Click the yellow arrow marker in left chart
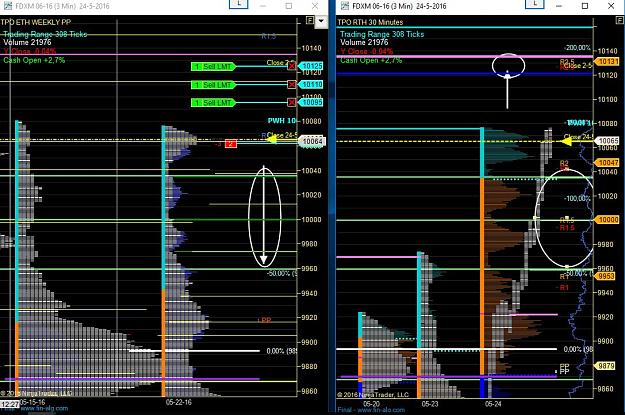Image resolution: width=625 pixels, height=415 pixels. 272,139
